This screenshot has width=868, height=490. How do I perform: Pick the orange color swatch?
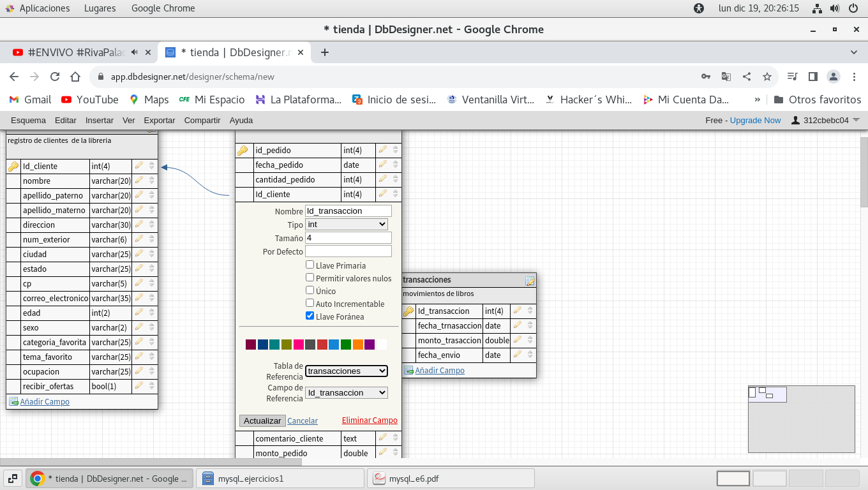[357, 345]
